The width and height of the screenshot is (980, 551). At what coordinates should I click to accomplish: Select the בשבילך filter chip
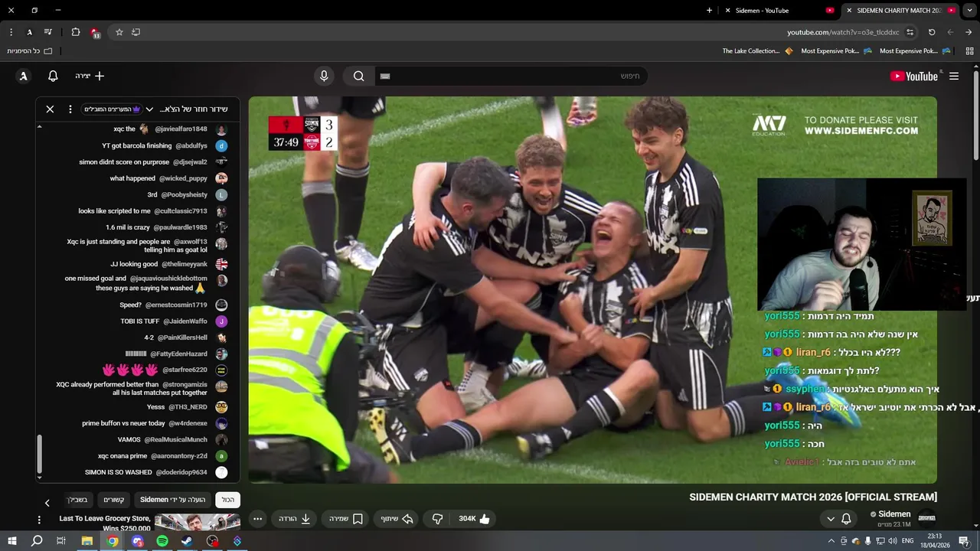coord(77,500)
